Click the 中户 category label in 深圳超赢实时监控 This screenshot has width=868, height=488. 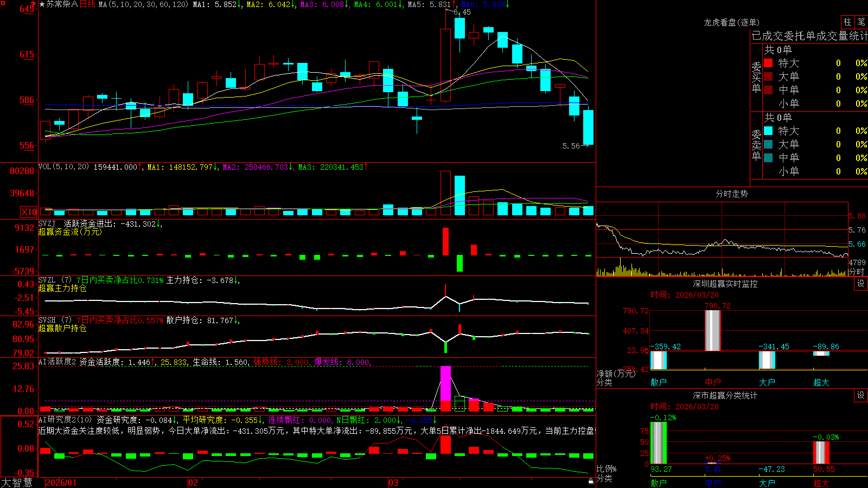pyautogui.click(x=713, y=382)
